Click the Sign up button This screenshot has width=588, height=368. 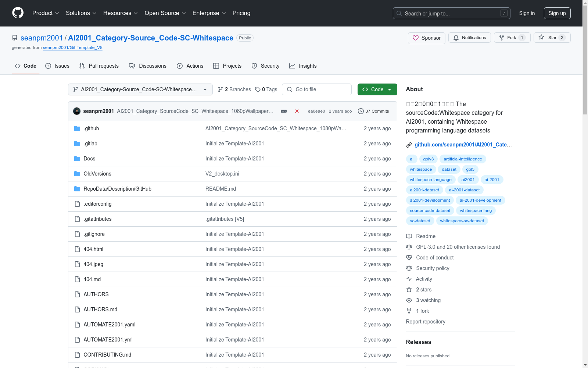coord(557,13)
